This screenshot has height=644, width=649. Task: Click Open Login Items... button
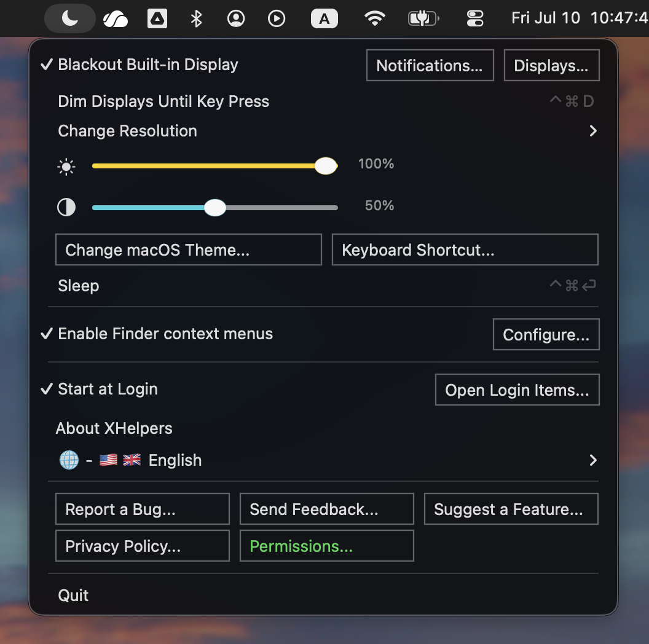pos(517,390)
